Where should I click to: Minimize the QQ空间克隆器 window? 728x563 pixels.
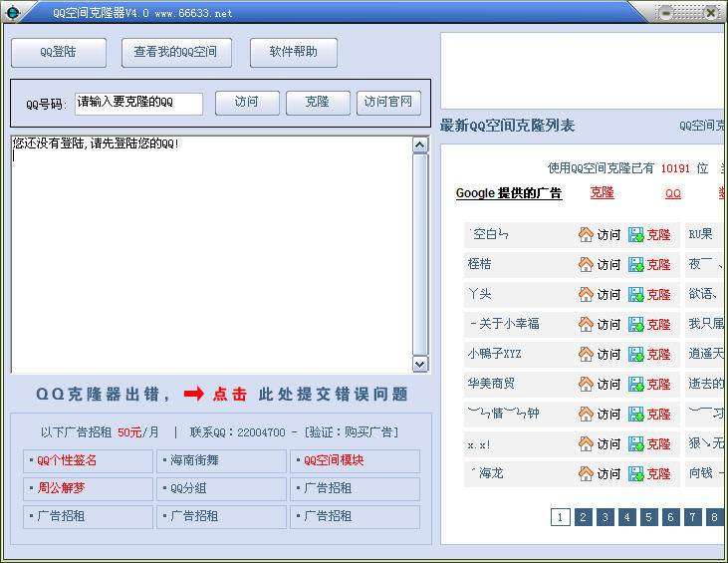(x=666, y=13)
